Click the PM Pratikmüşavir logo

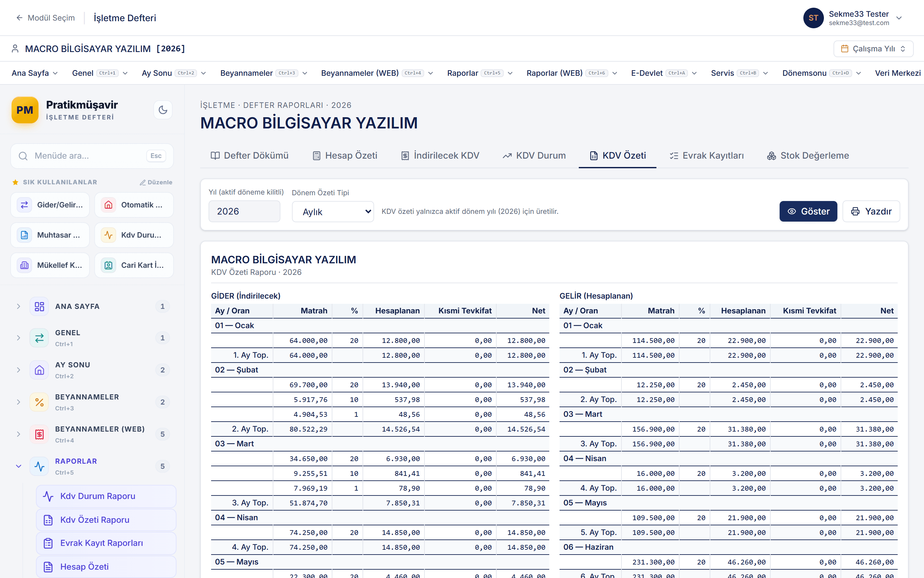[x=25, y=110]
